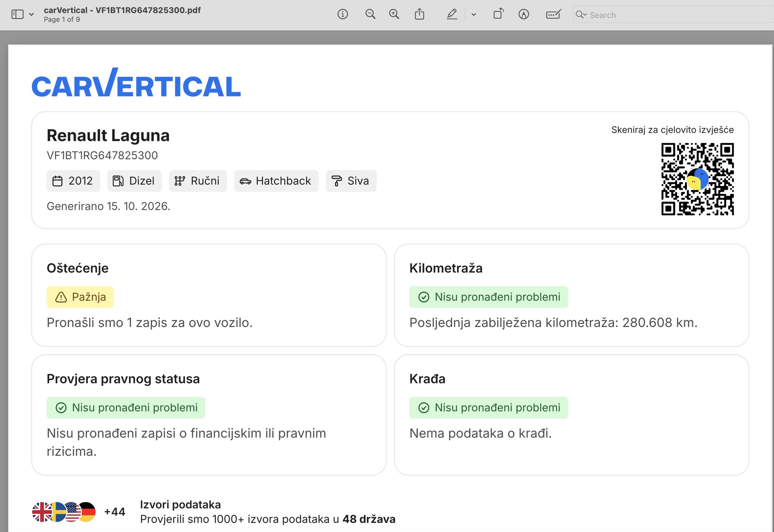774x532 pixels.
Task: Open the Share menu icon
Action: (x=420, y=14)
